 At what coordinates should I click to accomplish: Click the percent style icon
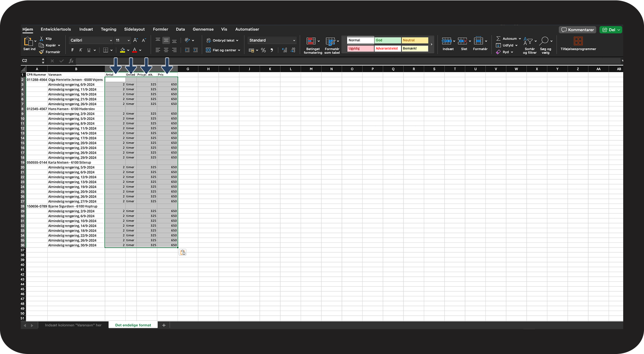click(x=263, y=50)
